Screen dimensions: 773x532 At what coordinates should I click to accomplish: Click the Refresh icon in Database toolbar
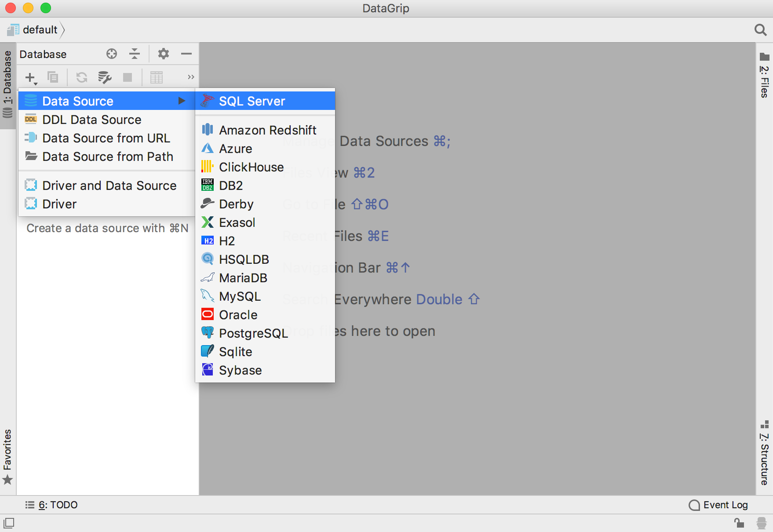[82, 77]
